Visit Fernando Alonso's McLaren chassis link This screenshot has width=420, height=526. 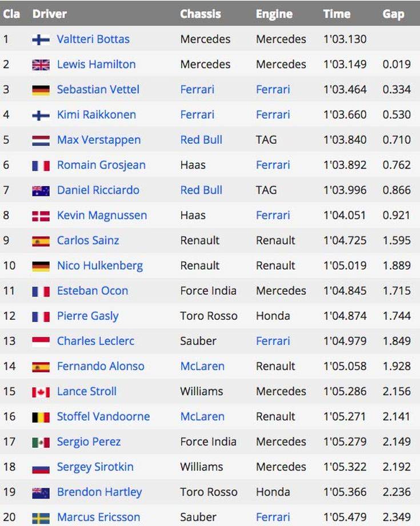[202, 366]
